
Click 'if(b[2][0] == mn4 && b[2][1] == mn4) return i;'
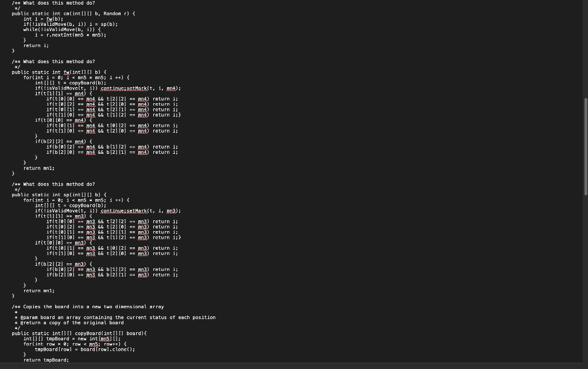pos(112,152)
